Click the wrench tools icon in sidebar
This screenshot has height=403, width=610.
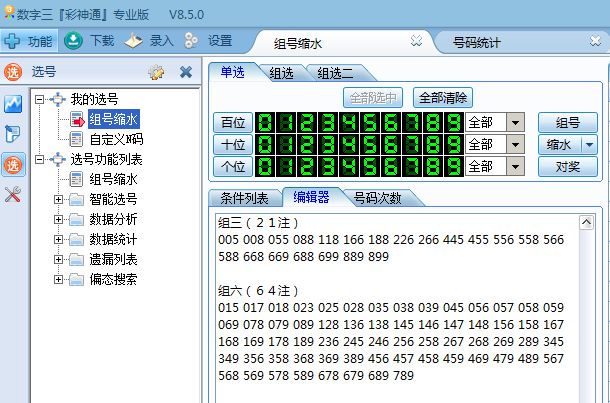coord(13,194)
